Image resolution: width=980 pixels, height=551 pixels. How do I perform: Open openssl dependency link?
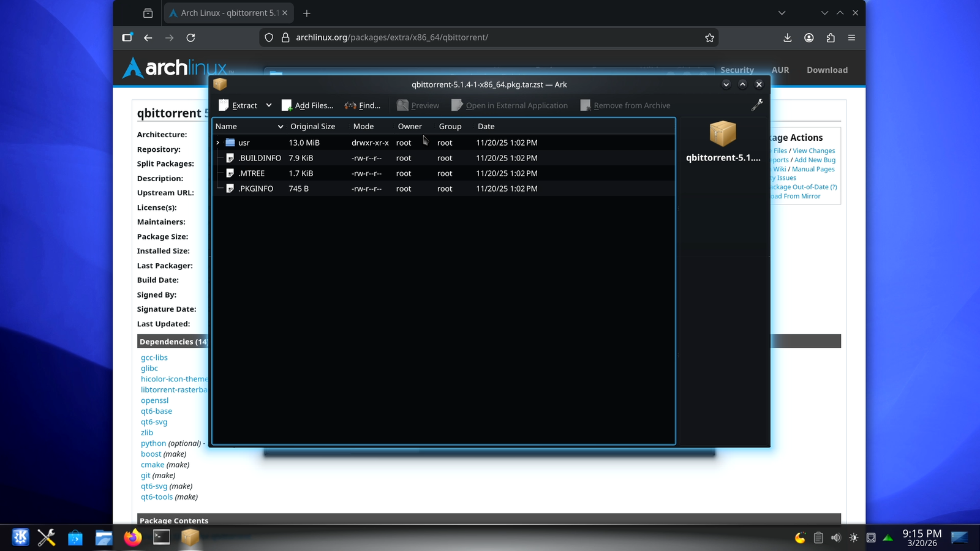[154, 400]
